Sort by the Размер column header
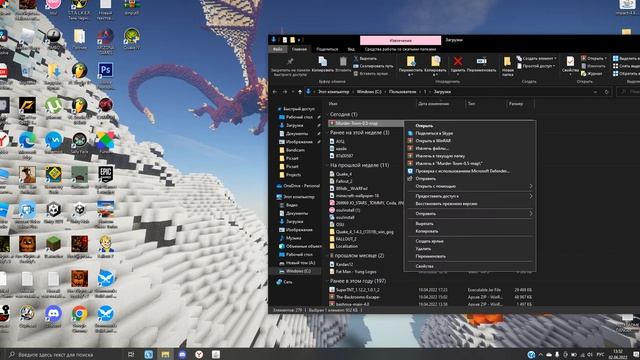 pos(516,104)
